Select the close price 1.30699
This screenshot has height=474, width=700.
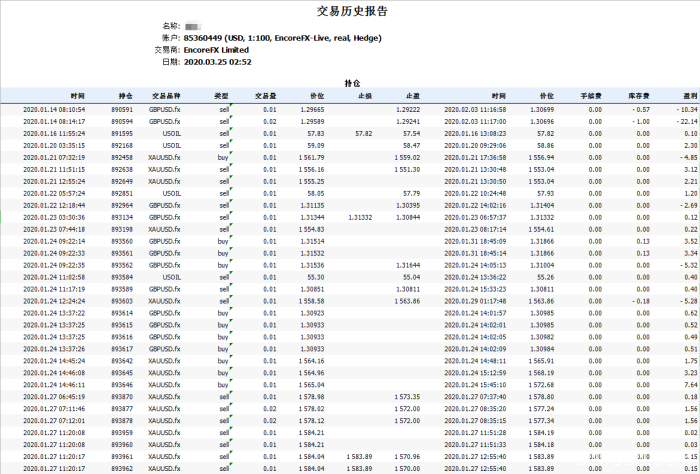(x=542, y=109)
